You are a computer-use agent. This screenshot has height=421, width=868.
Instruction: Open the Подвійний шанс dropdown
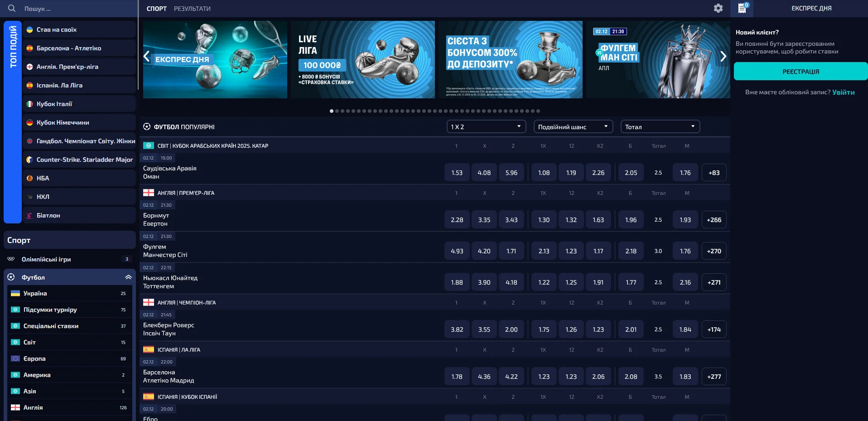(x=573, y=127)
